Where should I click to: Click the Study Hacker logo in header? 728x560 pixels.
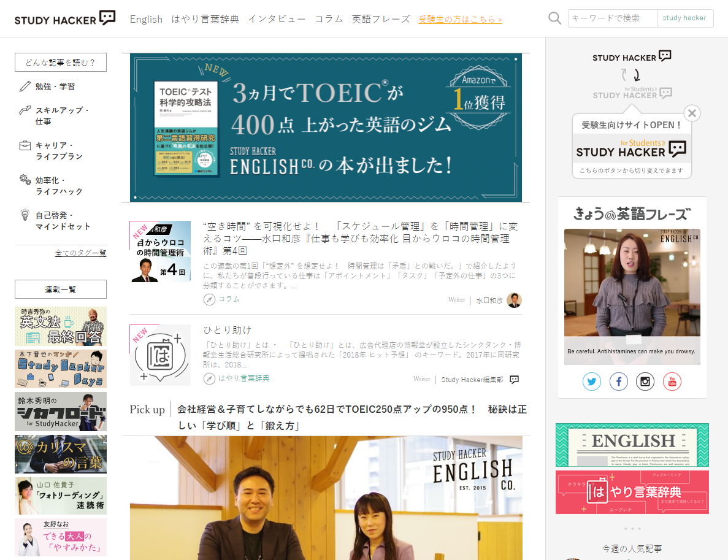65,18
